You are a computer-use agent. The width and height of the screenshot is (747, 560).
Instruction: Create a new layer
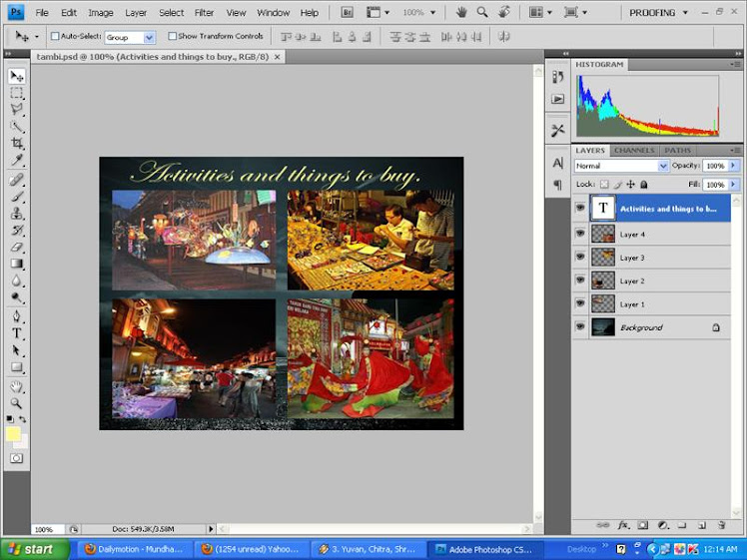pyautogui.click(x=702, y=525)
